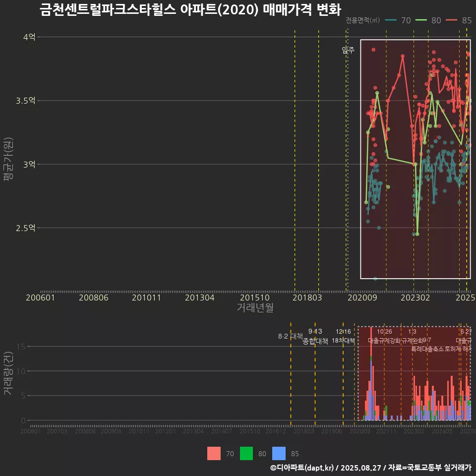This screenshot has height=476, width=476.
Task: Select the salmon 70 bar legend swatch
Action: [x=214, y=454]
